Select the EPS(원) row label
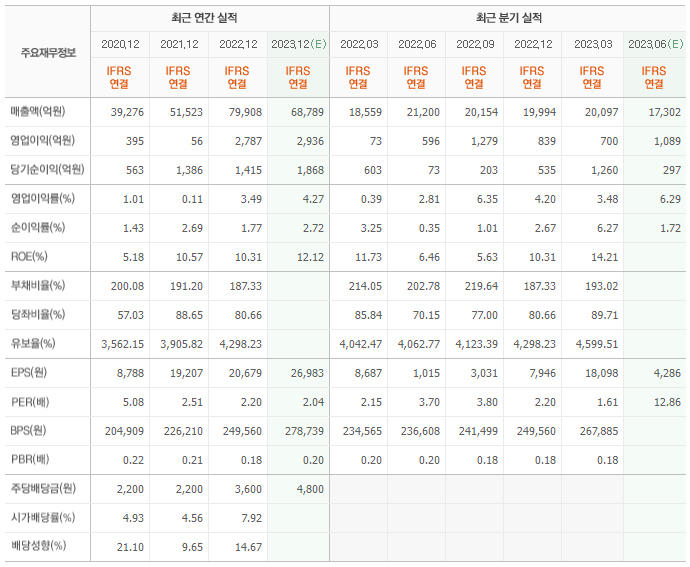The width and height of the screenshot is (690, 567). (x=29, y=373)
